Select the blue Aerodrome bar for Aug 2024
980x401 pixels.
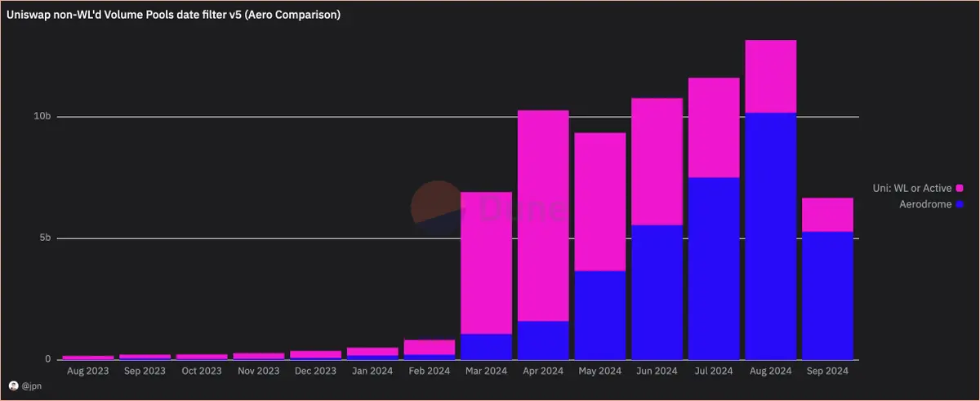point(771,236)
